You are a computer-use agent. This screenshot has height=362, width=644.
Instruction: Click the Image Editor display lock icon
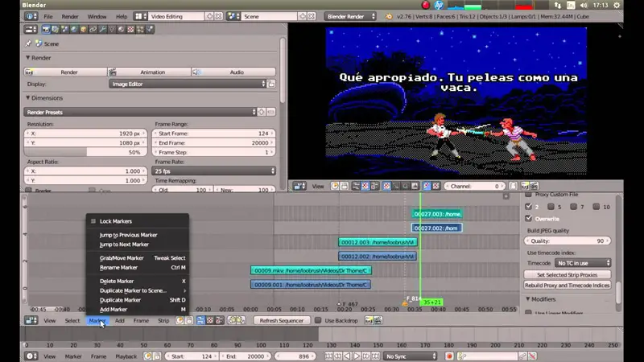click(x=271, y=84)
